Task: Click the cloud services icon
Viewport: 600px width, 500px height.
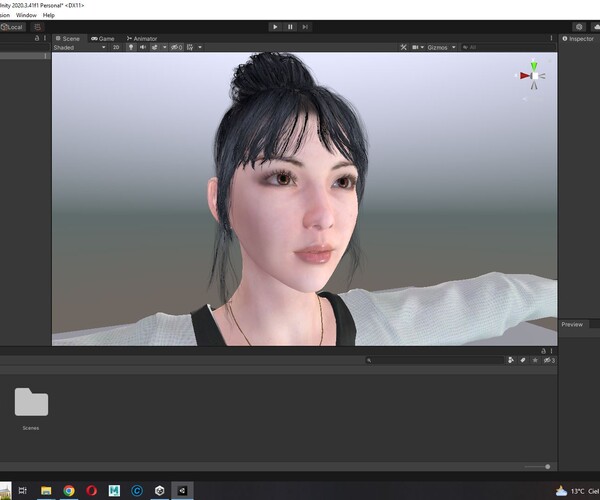Action: (x=596, y=27)
